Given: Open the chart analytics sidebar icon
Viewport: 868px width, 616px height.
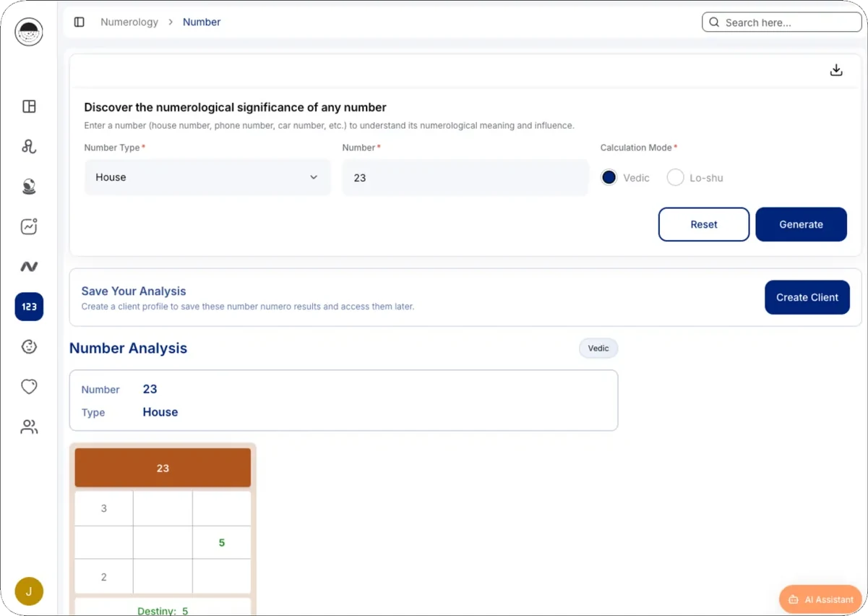Looking at the screenshot, I should click(x=29, y=226).
